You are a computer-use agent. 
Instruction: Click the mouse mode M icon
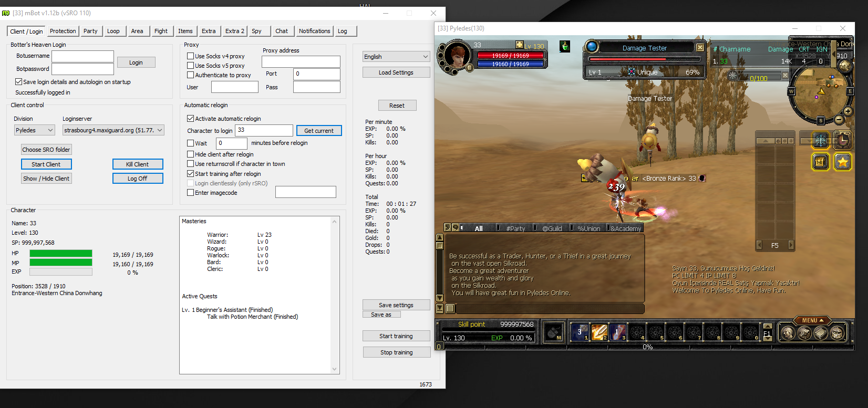[553, 332]
